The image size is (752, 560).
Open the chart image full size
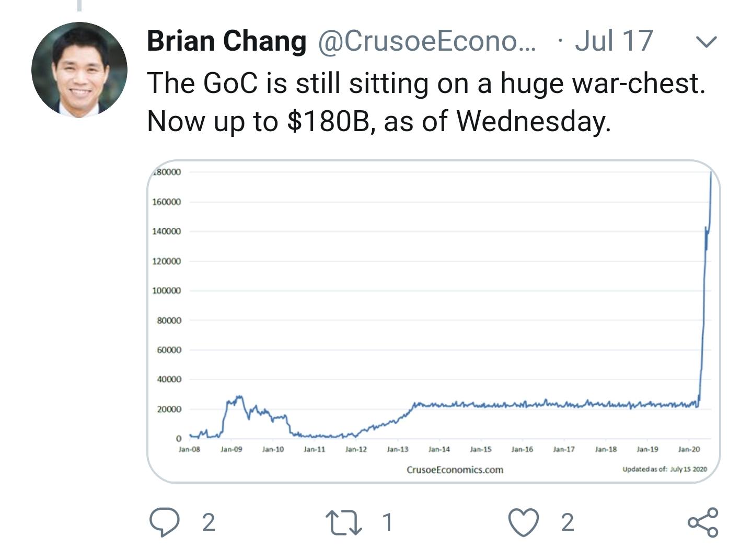(434, 322)
